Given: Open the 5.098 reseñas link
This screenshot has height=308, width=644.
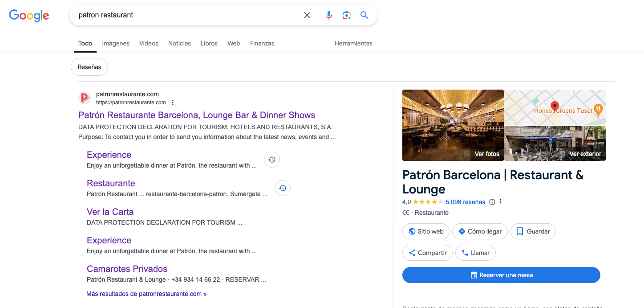Looking at the screenshot, I should click(x=465, y=202).
